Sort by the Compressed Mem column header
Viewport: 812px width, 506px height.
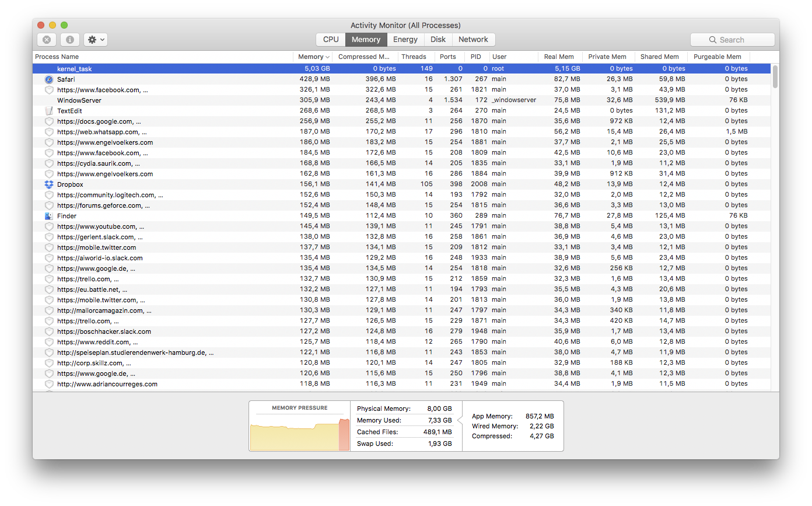tap(366, 57)
